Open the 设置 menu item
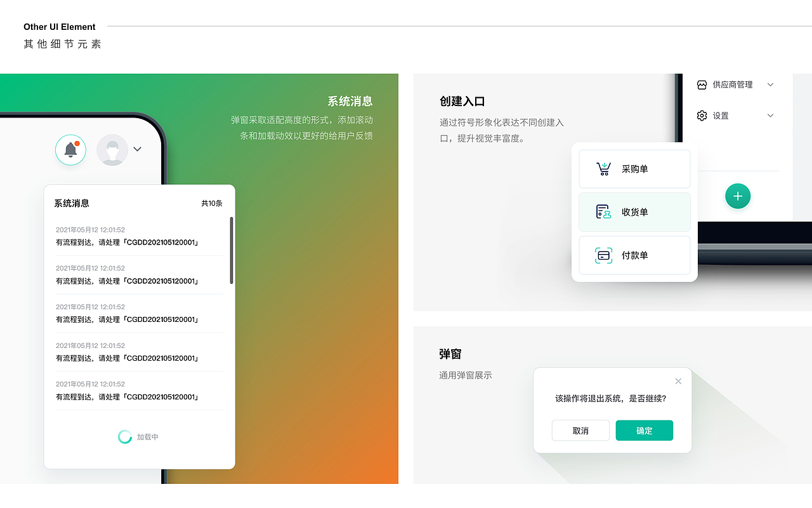The width and height of the screenshot is (812, 508). [x=736, y=116]
